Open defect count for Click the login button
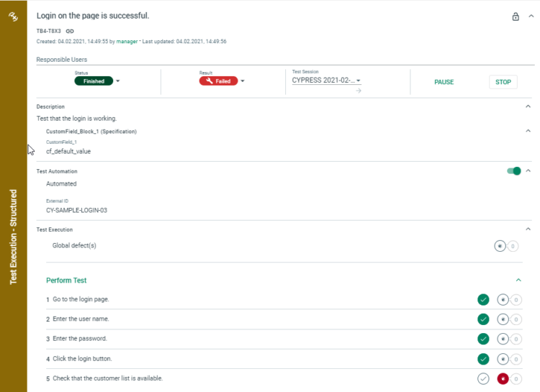The width and height of the screenshot is (540, 392). pyautogui.click(x=516, y=360)
